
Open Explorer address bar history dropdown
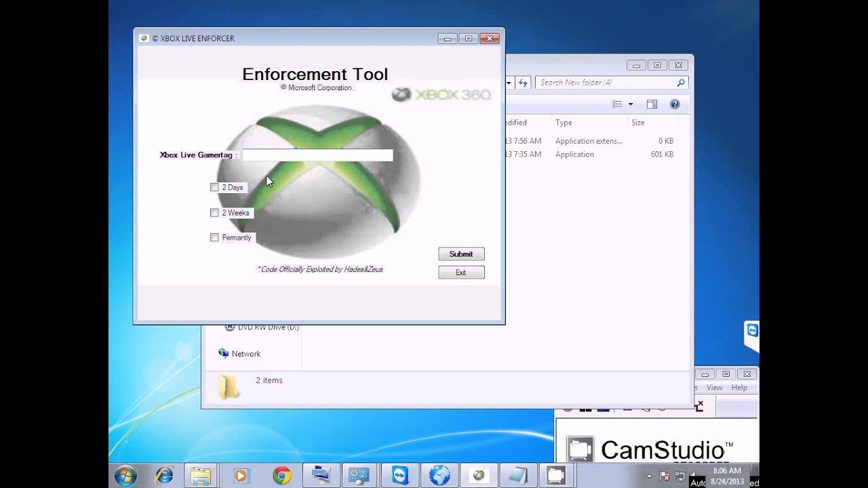tap(509, 83)
